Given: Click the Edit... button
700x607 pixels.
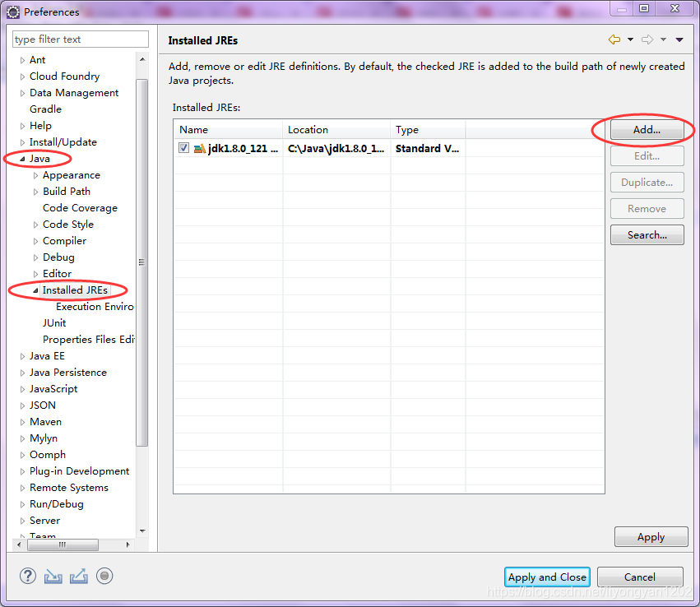Looking at the screenshot, I should tap(647, 156).
